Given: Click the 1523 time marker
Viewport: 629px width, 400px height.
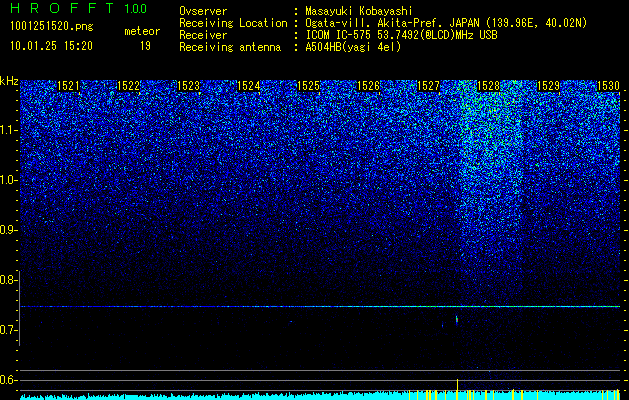Looking at the screenshot, I should (x=188, y=86).
